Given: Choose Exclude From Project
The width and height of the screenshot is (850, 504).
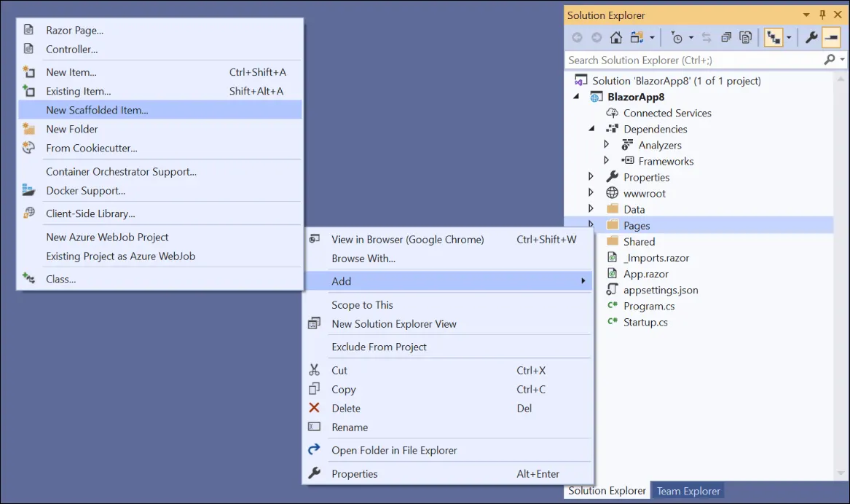Looking at the screenshot, I should [x=379, y=347].
